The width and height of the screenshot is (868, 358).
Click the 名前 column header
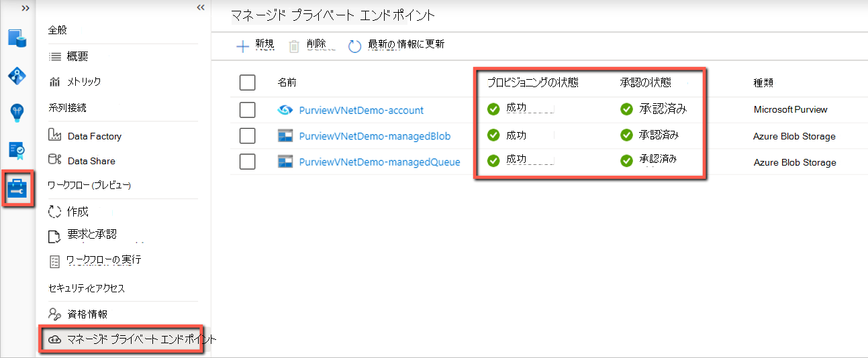[287, 82]
